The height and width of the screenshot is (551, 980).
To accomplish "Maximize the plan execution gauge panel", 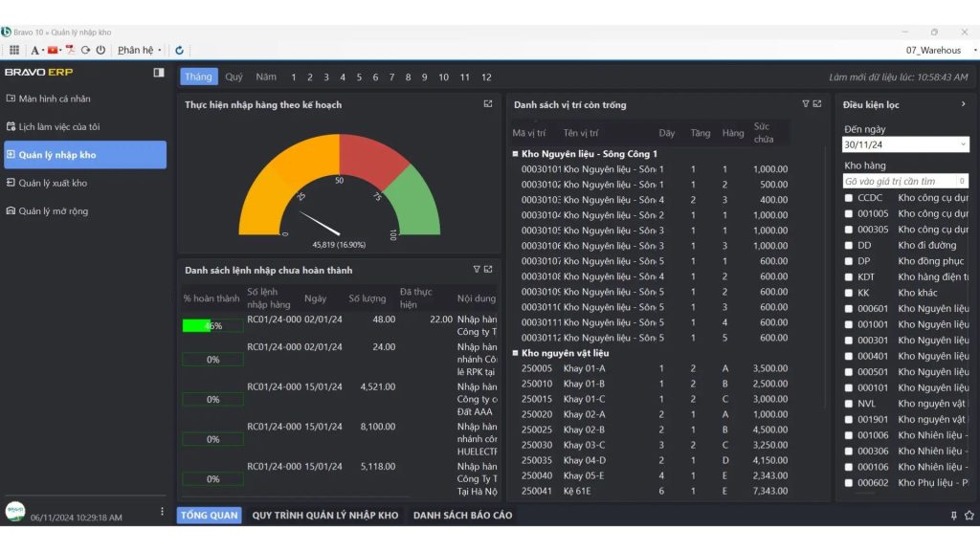I will tap(488, 103).
